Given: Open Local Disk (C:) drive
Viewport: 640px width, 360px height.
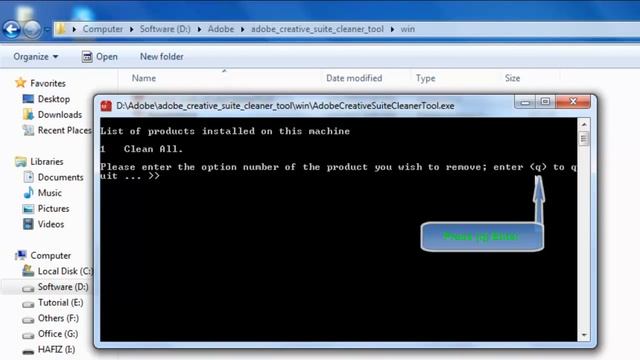Looking at the screenshot, I should 65,271.
